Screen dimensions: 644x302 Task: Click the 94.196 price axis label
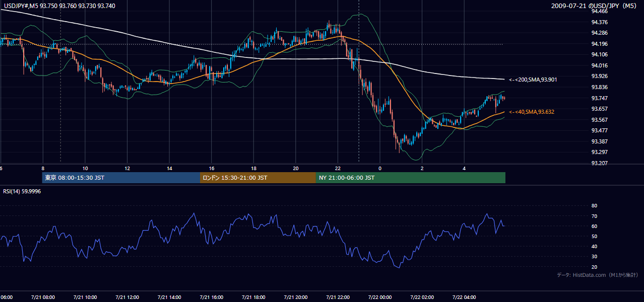599,44
